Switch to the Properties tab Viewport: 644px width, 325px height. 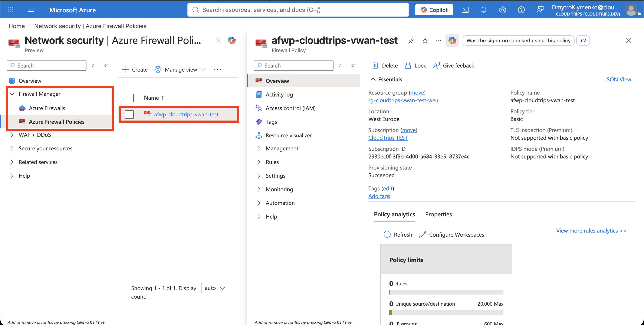438,214
